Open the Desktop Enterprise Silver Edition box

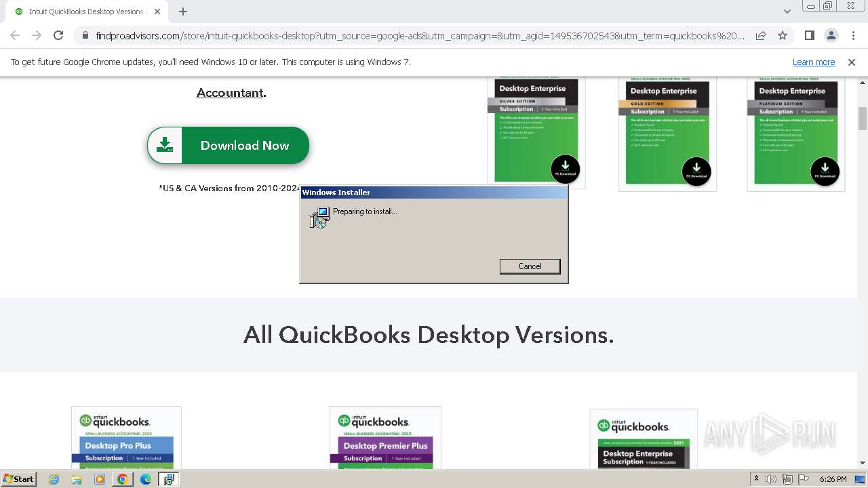coord(536,131)
